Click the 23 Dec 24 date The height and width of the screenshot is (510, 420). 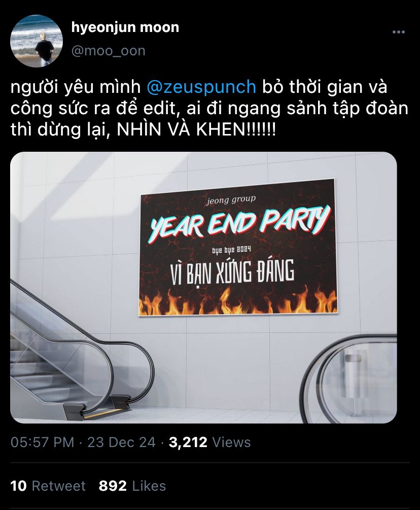coord(122,443)
